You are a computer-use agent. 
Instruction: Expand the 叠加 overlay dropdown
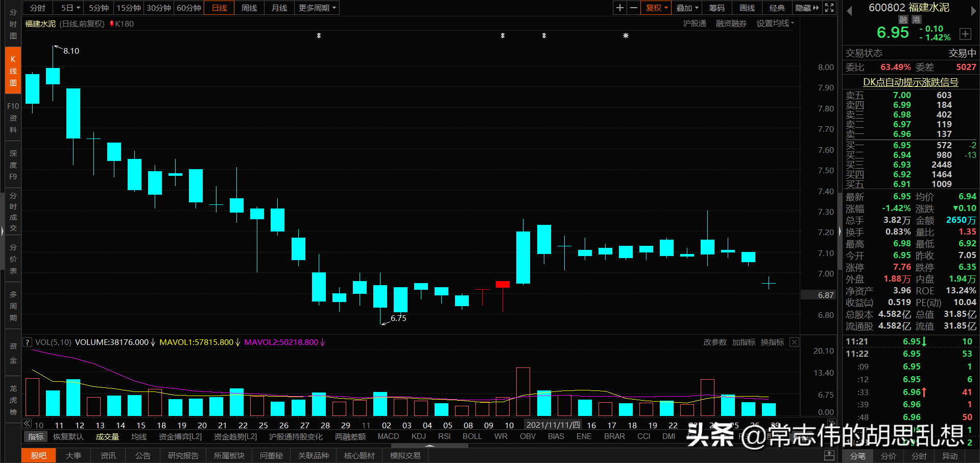[686, 8]
